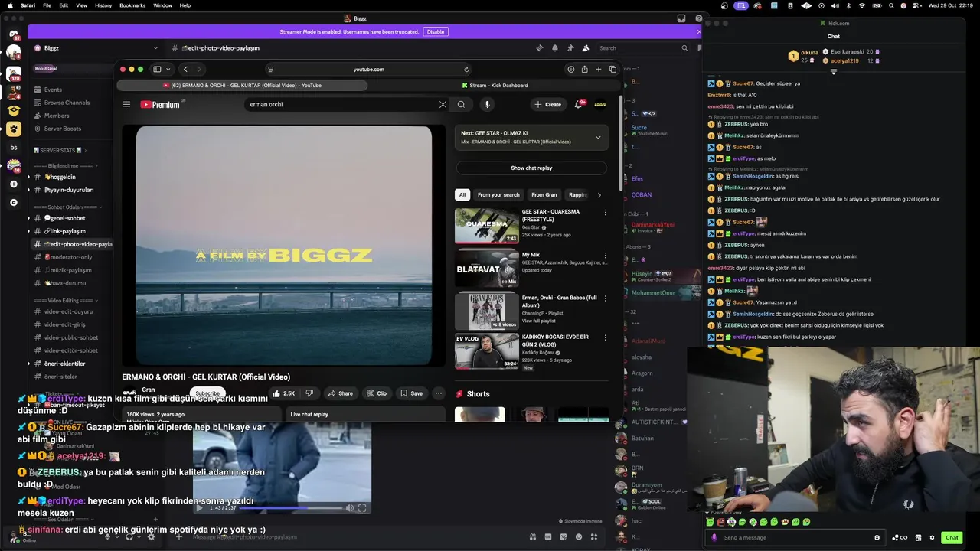Click the Clip button under video
Screen dimensions: 980x551
click(x=377, y=393)
